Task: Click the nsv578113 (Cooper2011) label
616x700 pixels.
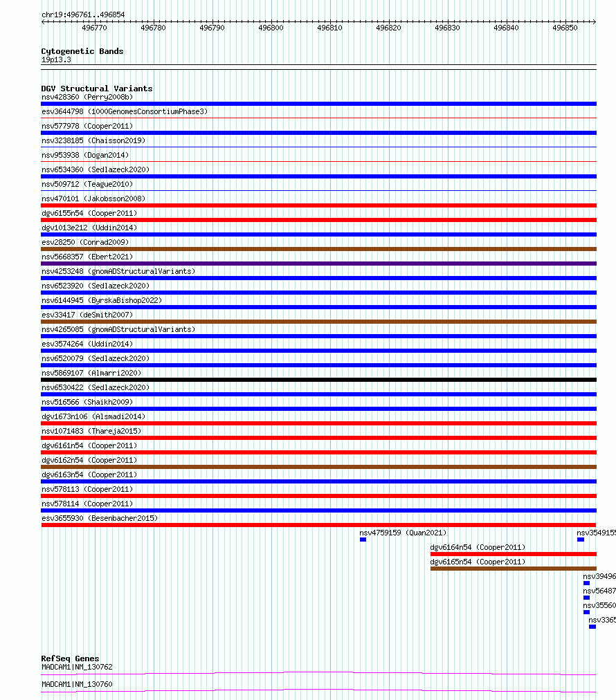Action: click(87, 489)
